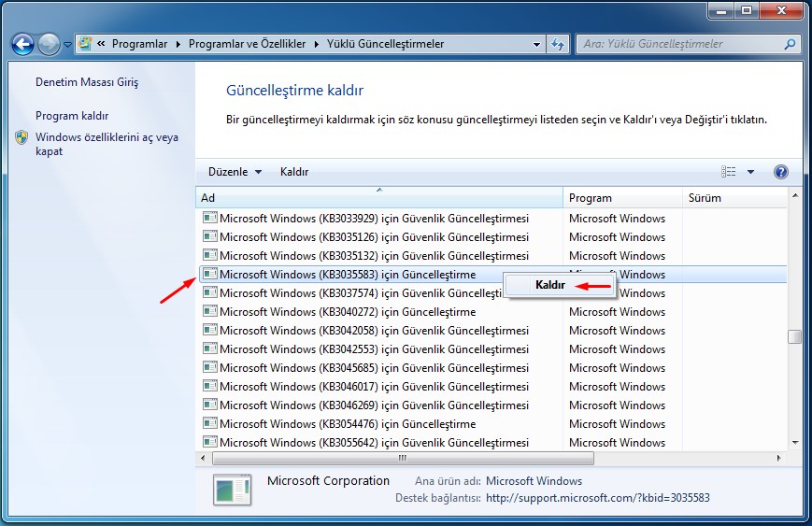Viewport: 812px width, 526px height.
Task: Click the support.microsoft.com kbid link
Action: coord(598,498)
